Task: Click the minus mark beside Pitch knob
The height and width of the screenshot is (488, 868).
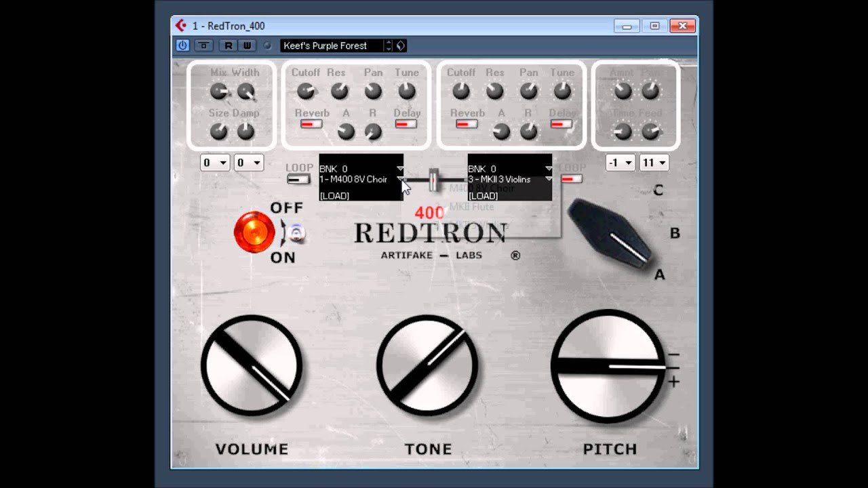Action: click(673, 354)
